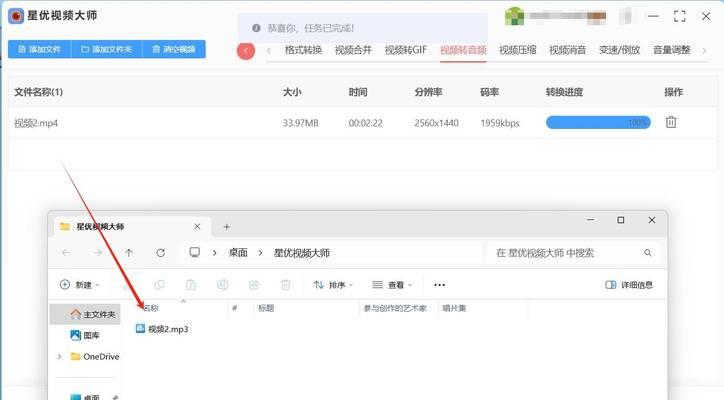Click the 转换进度 column header

(x=564, y=92)
